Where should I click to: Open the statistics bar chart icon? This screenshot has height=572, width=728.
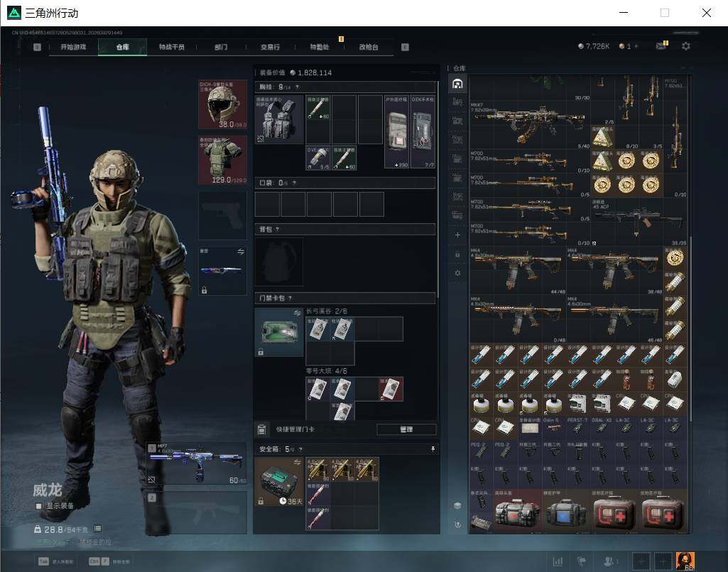click(x=558, y=561)
